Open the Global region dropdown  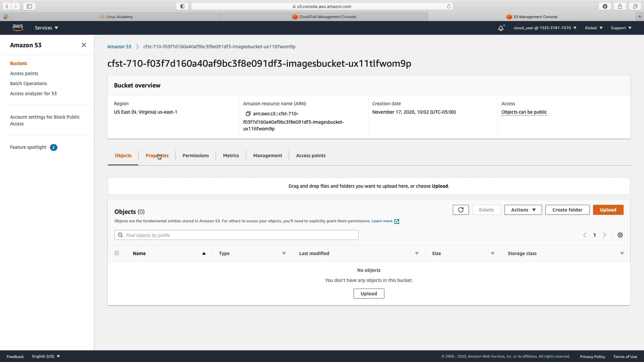click(594, 28)
